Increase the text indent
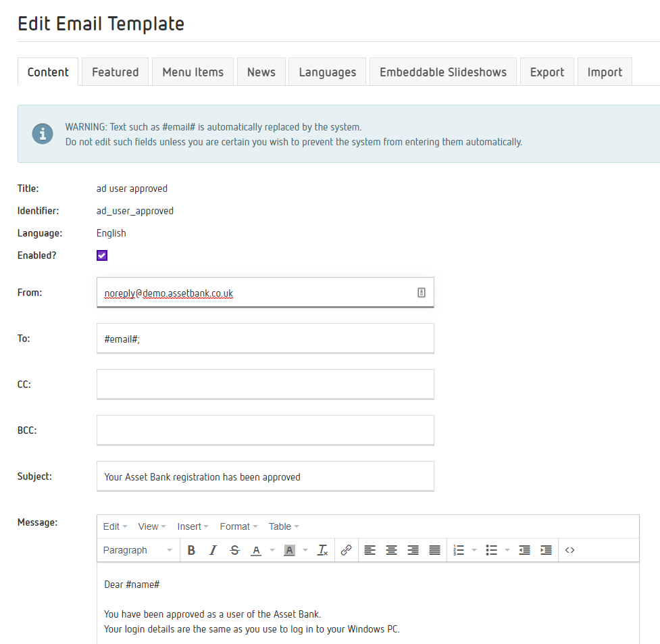Viewport: 660px width, 644px height. 546,550
